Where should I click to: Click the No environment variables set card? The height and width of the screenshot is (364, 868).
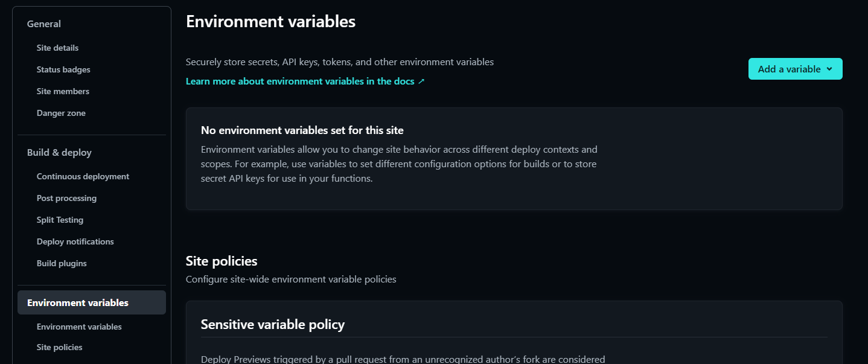coord(514,159)
